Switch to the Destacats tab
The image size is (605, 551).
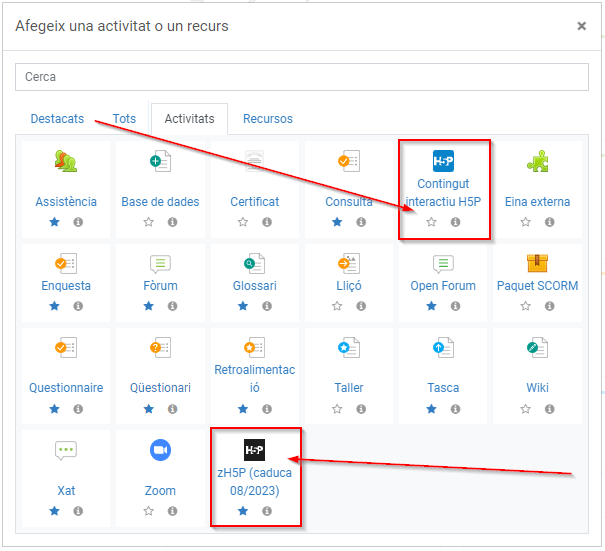57,119
